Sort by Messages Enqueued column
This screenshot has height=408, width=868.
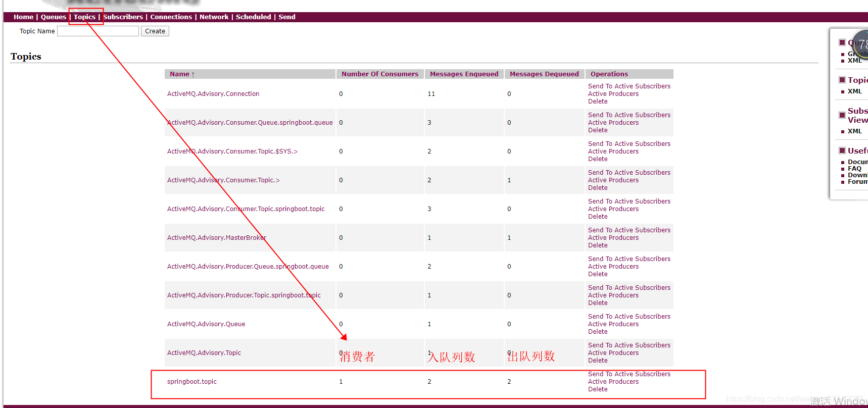pos(464,74)
